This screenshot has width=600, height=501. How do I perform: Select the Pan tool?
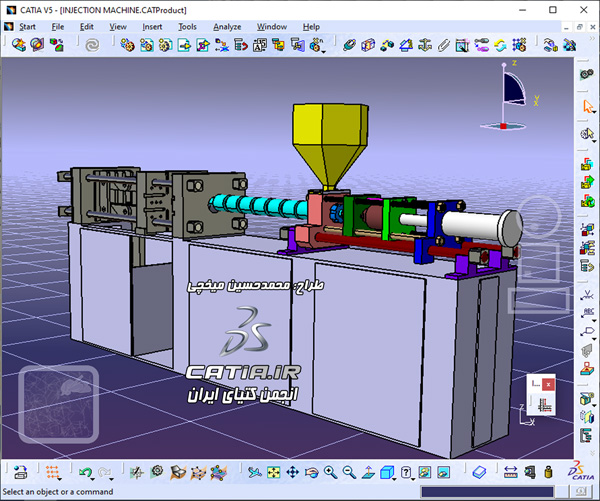point(292,472)
